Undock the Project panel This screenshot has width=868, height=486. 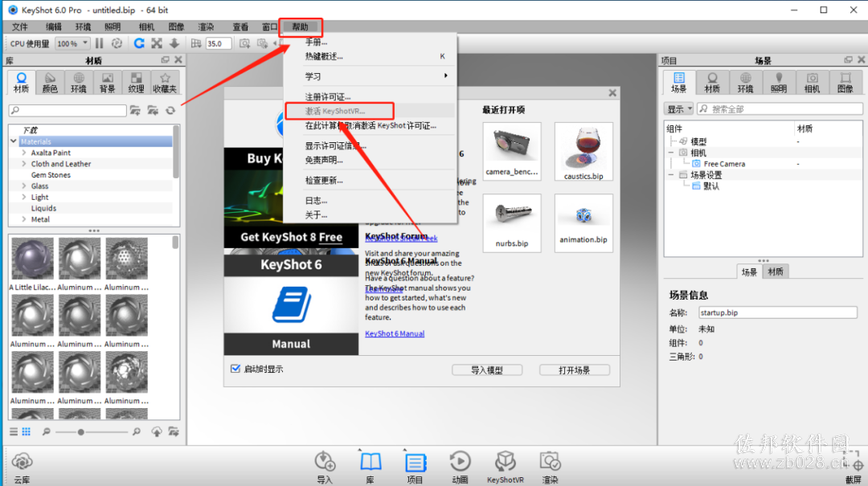point(848,59)
